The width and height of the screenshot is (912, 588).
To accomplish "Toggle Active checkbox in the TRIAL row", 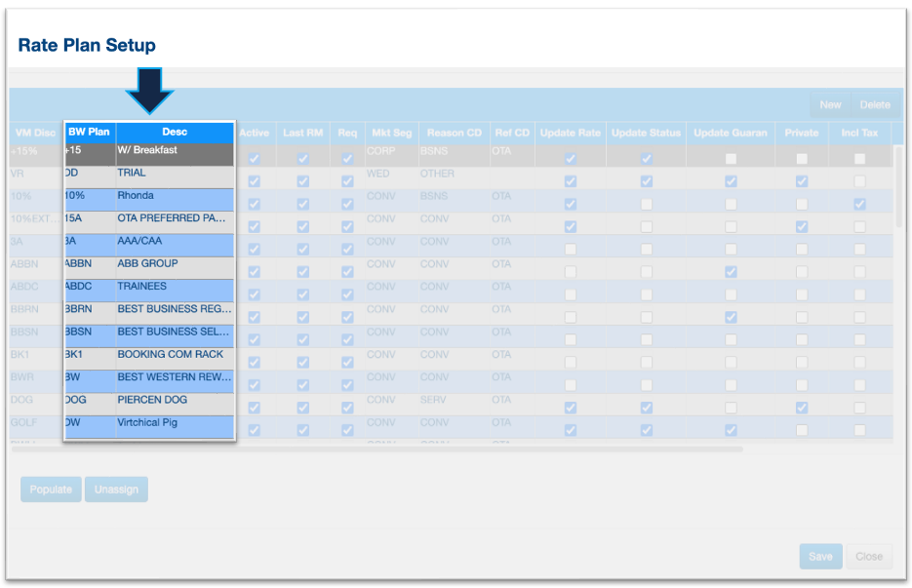I will [254, 181].
